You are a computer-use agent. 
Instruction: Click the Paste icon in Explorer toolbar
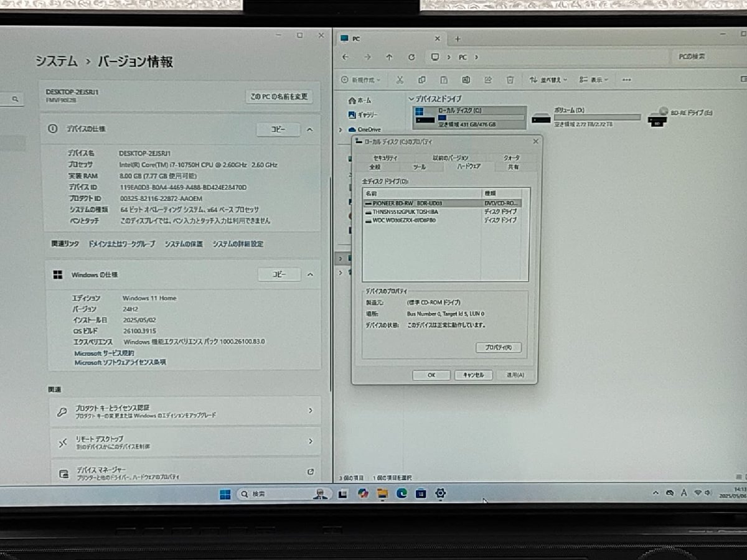click(x=444, y=80)
